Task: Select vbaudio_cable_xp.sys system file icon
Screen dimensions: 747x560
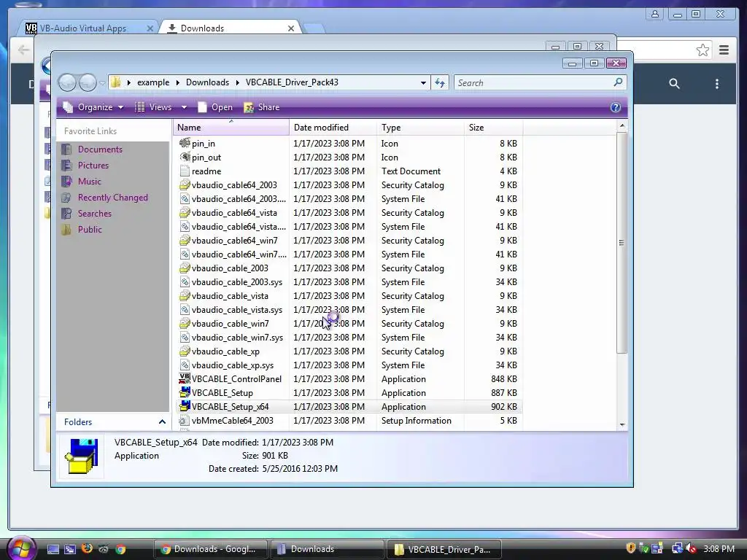Action: pos(185,365)
